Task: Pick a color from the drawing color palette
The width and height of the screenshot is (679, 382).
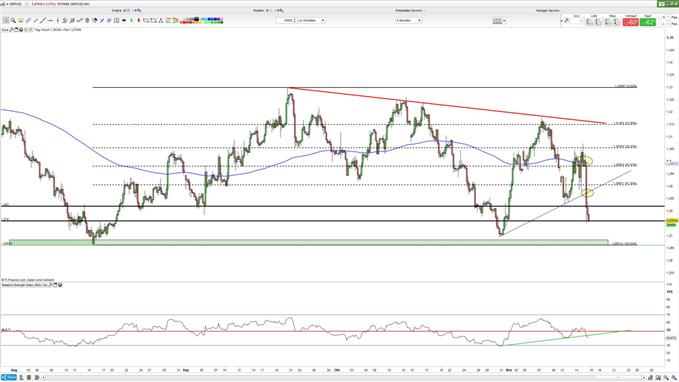Action: (x=202, y=20)
